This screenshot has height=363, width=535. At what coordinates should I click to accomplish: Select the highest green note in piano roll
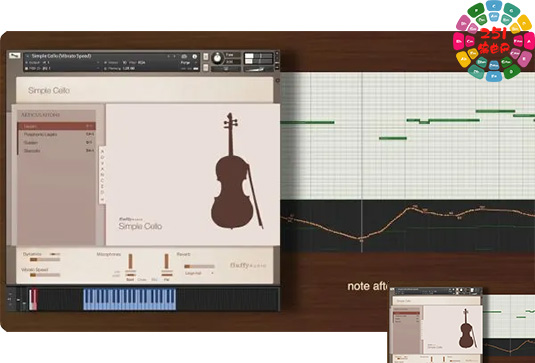495,111
